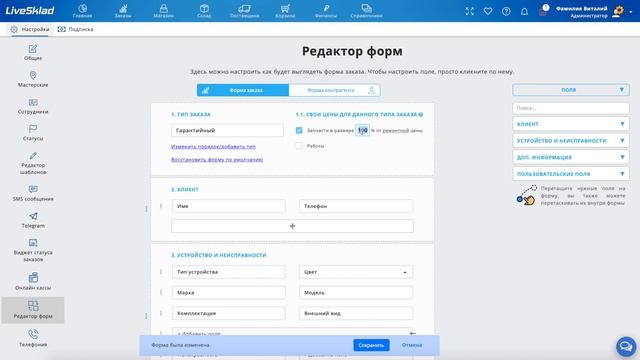Expand Устройство и неисправности fields group
The image size is (640, 360).
[571, 140]
